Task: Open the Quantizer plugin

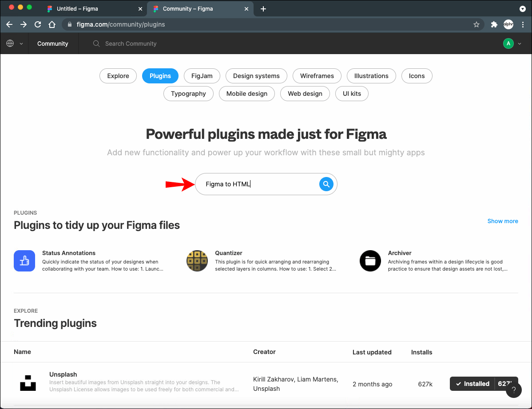Action: [229, 253]
